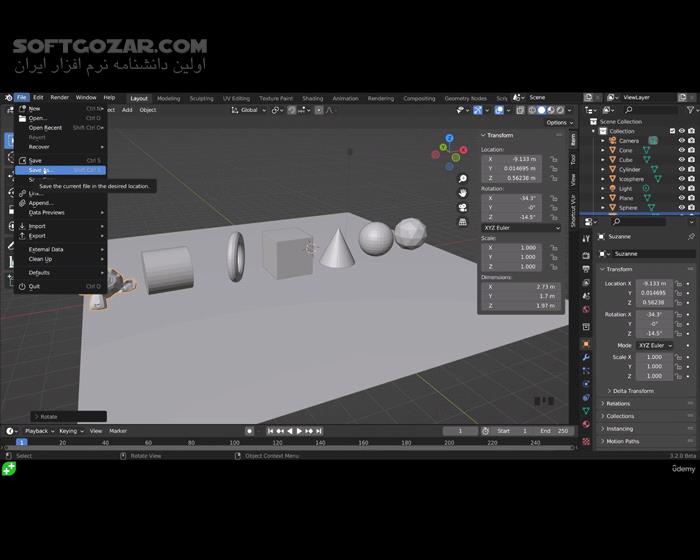
Task: Switch to orthographic view with grid icon
Action: (x=465, y=223)
